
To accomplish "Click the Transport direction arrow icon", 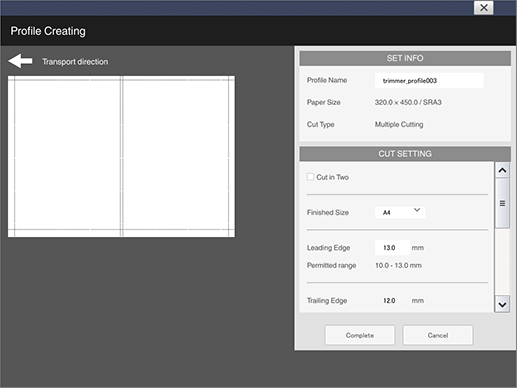I will point(21,61).
